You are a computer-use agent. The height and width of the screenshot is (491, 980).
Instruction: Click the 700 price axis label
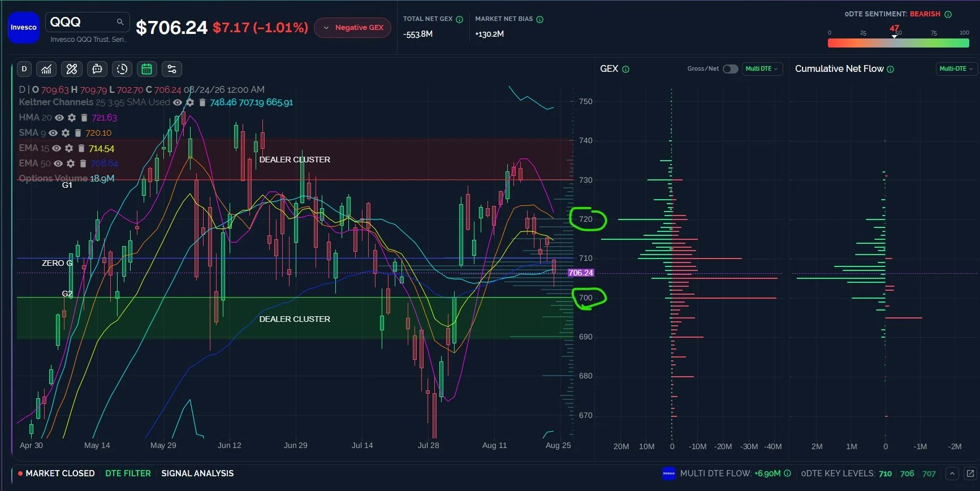click(x=586, y=298)
